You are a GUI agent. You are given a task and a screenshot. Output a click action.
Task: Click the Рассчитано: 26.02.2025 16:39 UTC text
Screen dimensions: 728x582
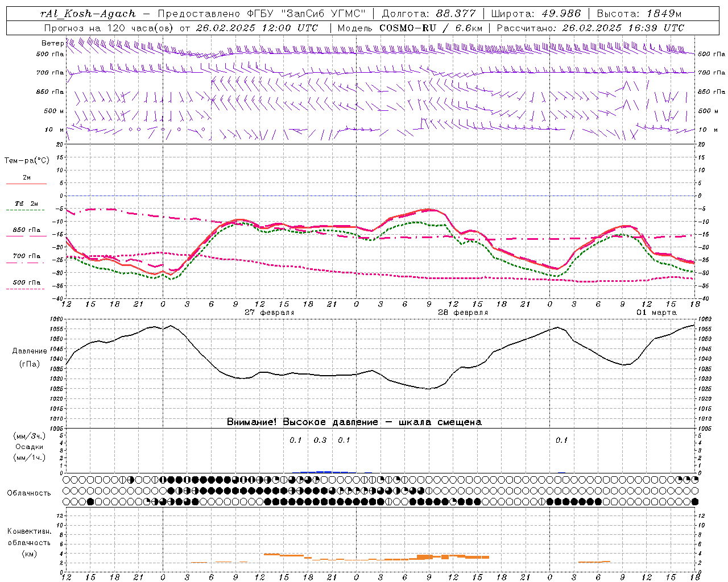click(590, 28)
